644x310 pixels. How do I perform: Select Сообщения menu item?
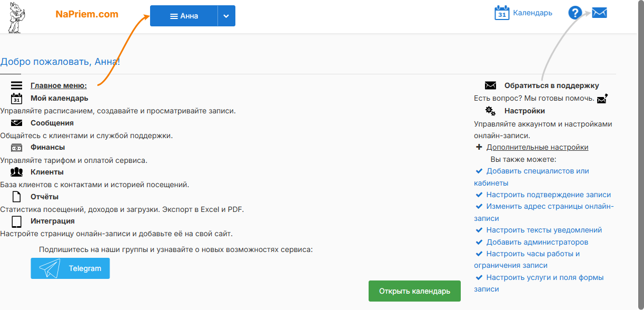[x=52, y=123]
